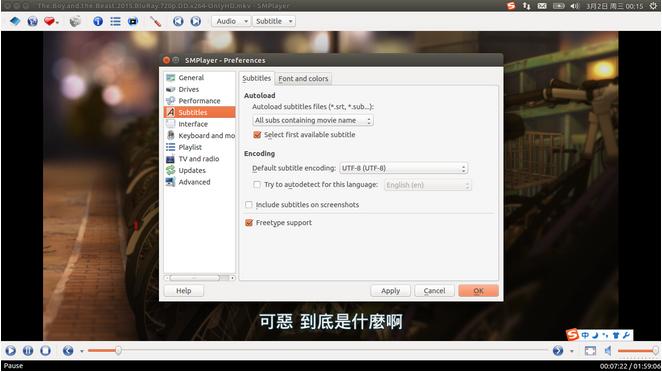This screenshot has height=372, width=662.
Task: Select Interface in preferences sidebar
Action: [x=199, y=124]
